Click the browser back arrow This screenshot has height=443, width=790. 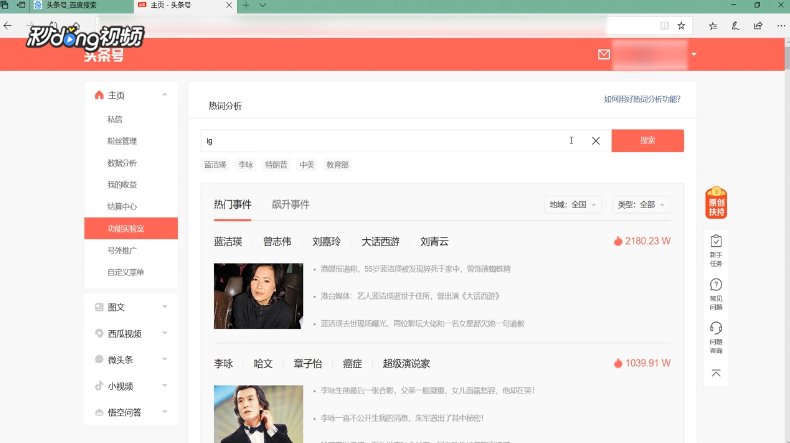pyautogui.click(x=8, y=26)
